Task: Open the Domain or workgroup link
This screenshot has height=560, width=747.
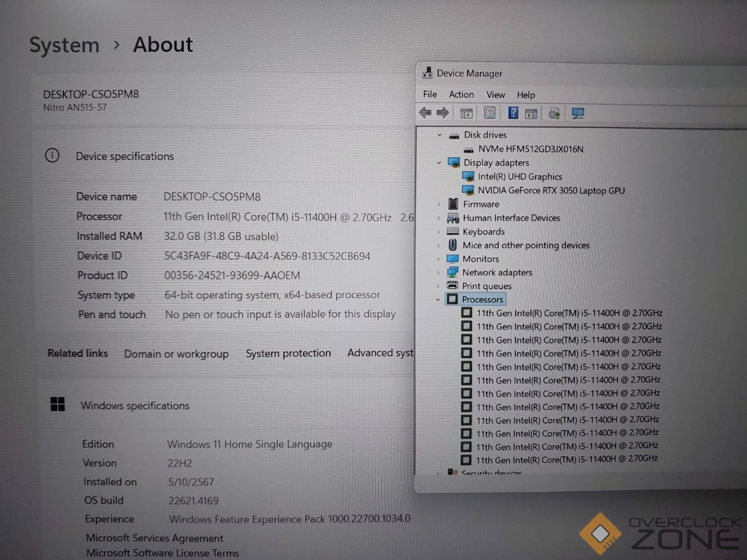Action: 177,354
